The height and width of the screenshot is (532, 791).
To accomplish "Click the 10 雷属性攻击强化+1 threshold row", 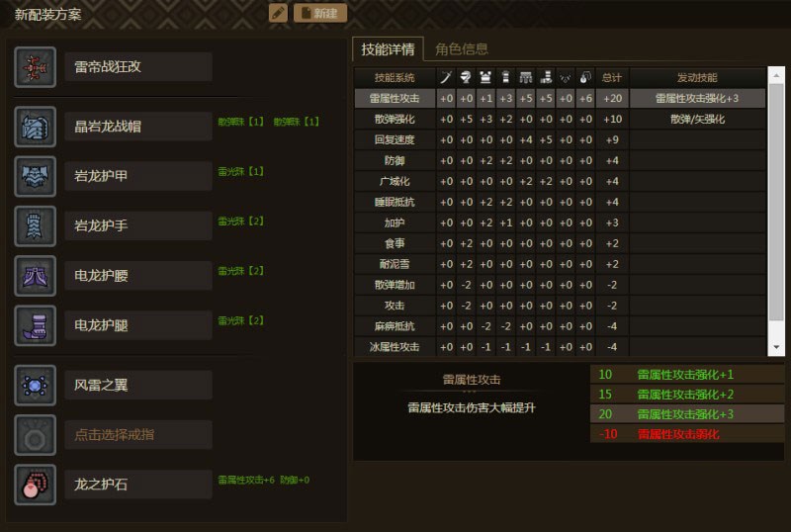I will coord(687,375).
